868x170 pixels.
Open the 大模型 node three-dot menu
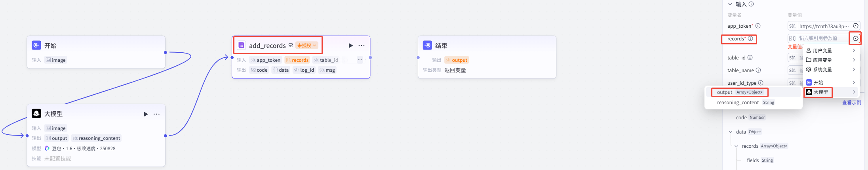click(157, 114)
